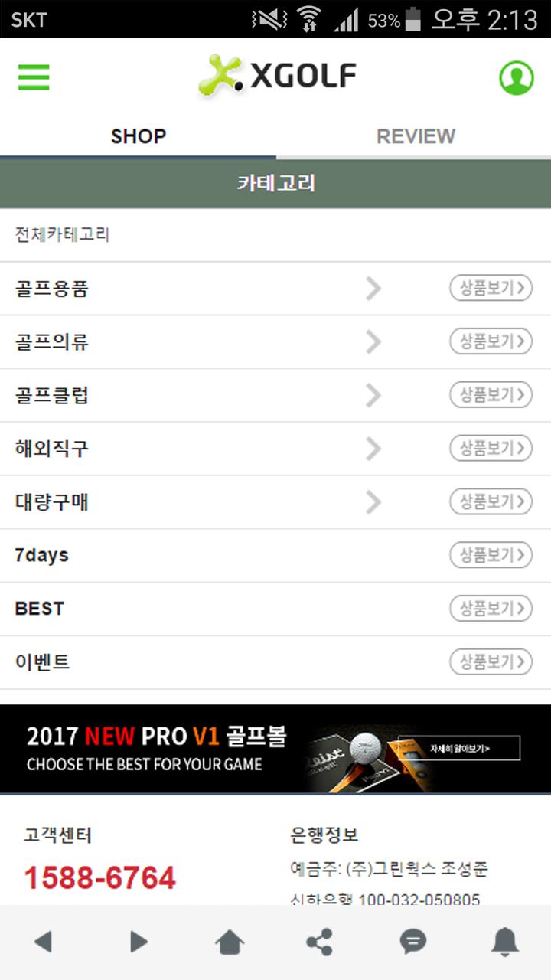Viewport: 551px width, 980px height.
Task: Select the SHOP tab
Action: [139, 136]
